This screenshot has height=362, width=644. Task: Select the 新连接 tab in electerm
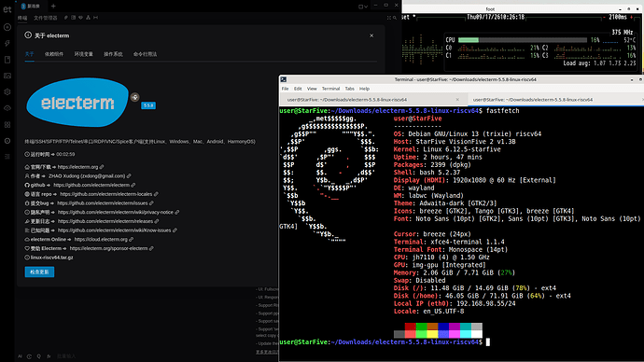(31, 7)
